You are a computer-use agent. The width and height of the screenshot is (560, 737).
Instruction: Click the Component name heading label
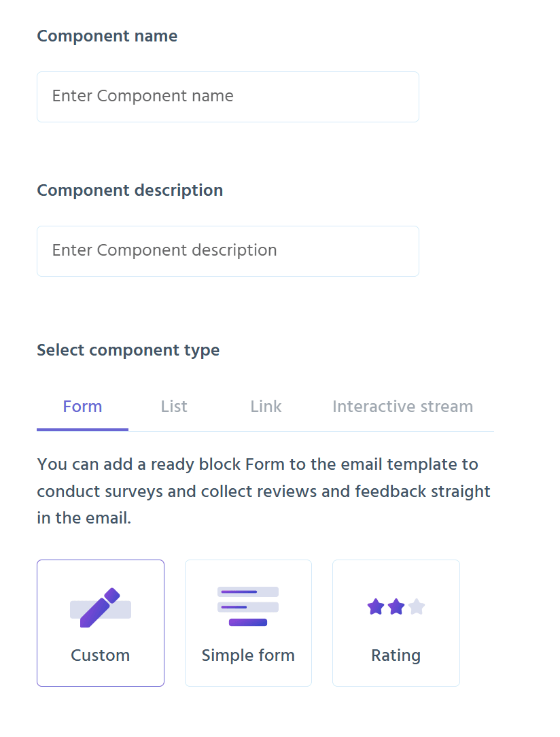tap(107, 36)
